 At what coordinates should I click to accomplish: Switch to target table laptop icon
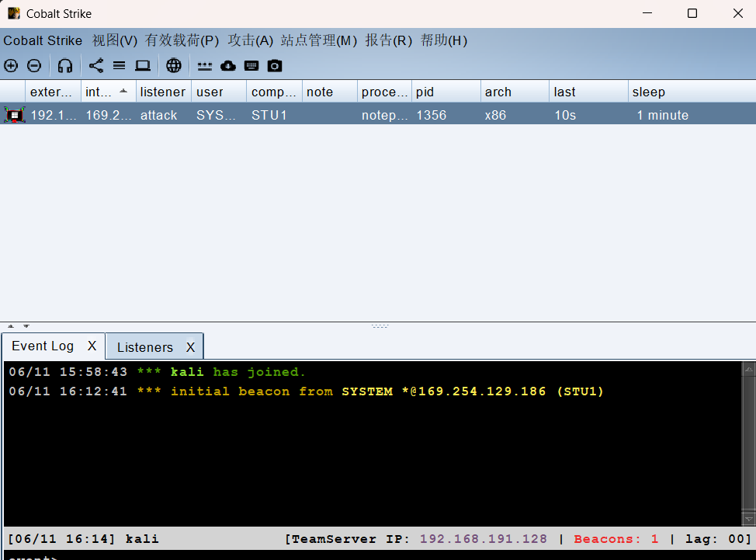pyautogui.click(x=143, y=65)
